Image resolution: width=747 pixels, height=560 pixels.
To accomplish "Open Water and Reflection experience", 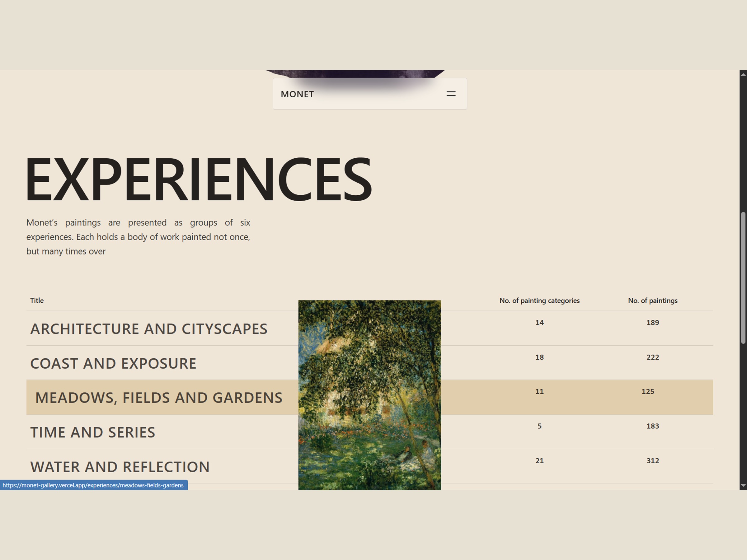I will coord(120,467).
